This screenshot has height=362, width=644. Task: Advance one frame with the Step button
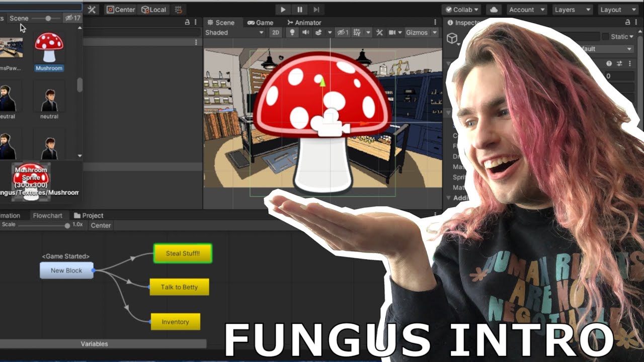coord(316,10)
